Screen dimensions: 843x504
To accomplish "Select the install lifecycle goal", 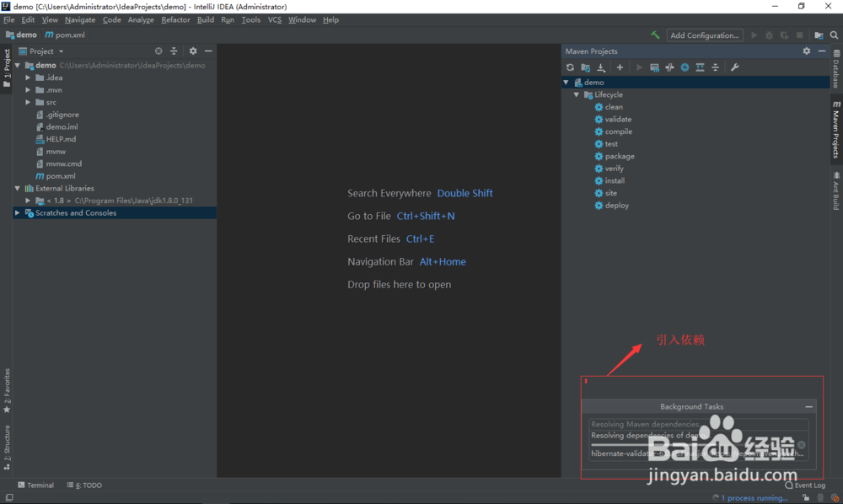I will pos(609,181).
